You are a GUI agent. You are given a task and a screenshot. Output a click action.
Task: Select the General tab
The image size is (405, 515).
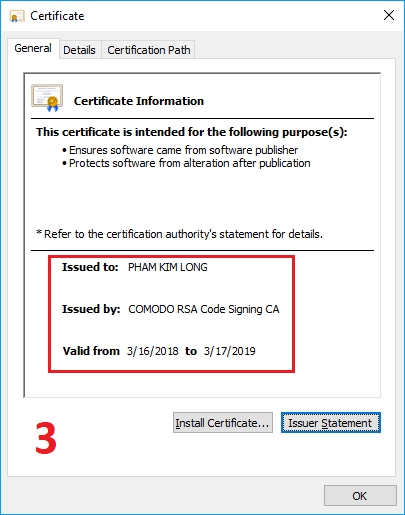coord(33,48)
